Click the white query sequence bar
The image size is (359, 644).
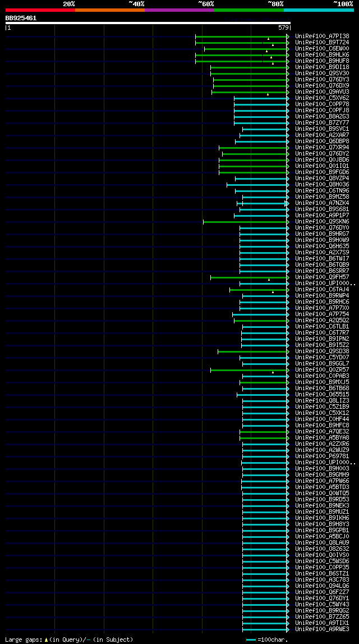148,23
